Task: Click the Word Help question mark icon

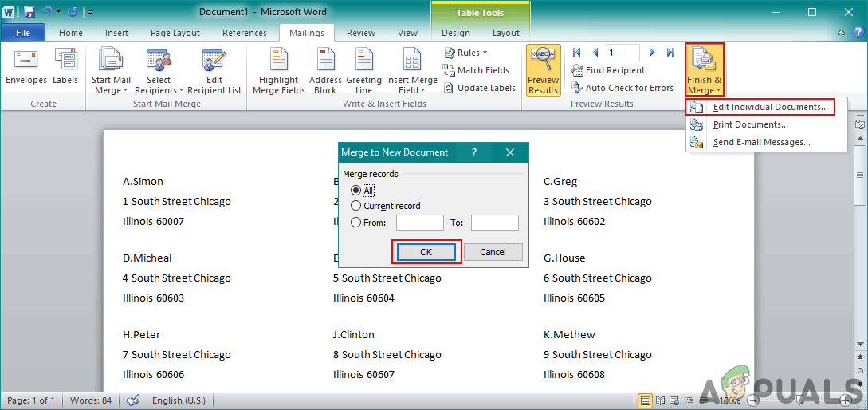Action: pyautogui.click(x=857, y=33)
